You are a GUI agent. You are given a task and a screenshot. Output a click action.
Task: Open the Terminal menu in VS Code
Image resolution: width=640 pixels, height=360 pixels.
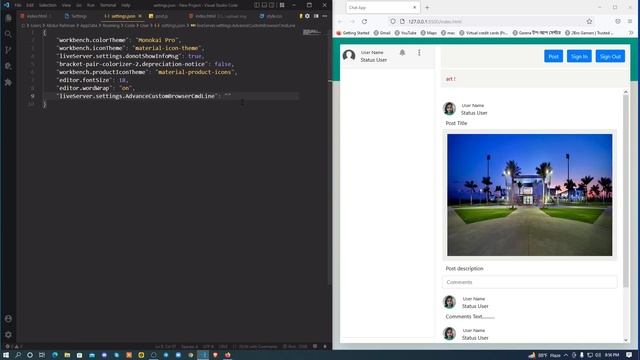click(108, 5)
